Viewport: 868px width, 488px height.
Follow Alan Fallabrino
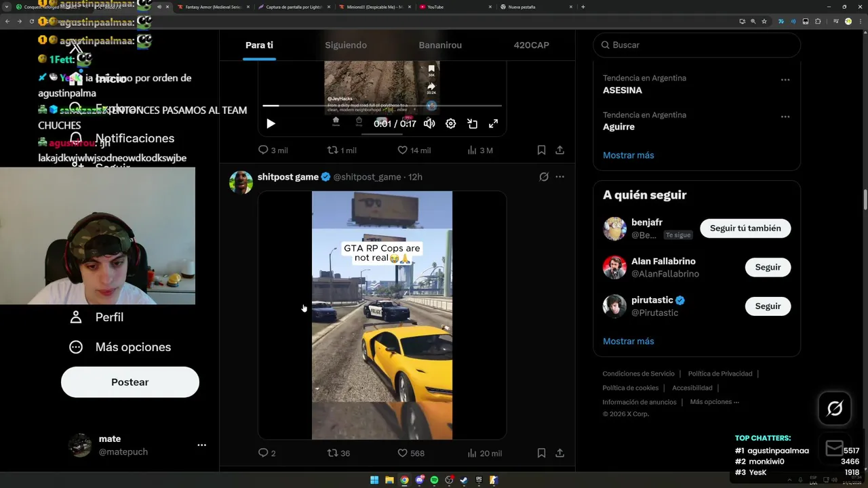pos(768,267)
